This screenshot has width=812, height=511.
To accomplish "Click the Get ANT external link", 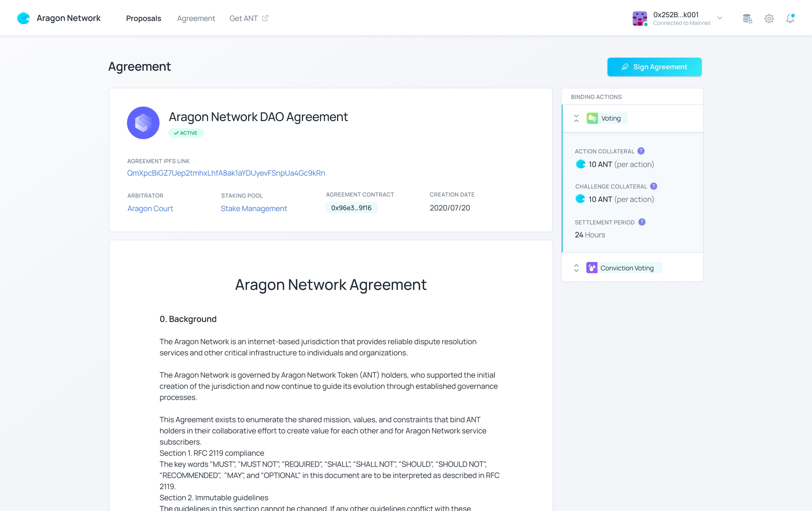I will tap(249, 18).
